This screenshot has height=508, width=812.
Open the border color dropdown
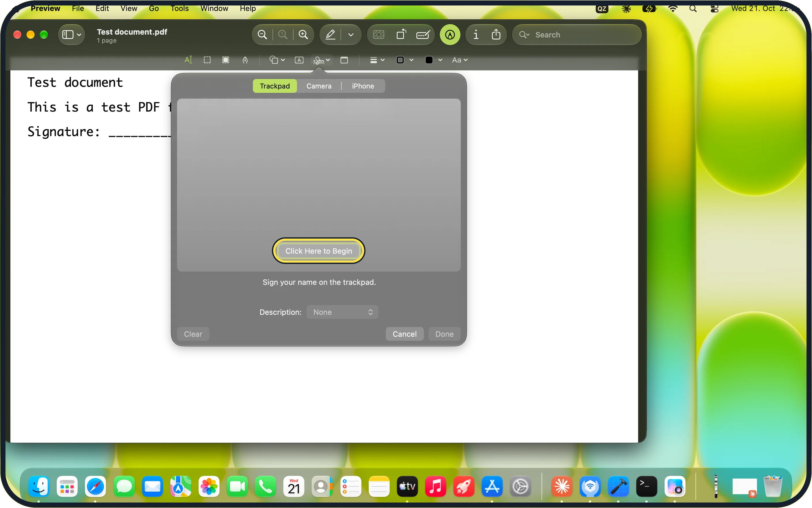pos(405,60)
